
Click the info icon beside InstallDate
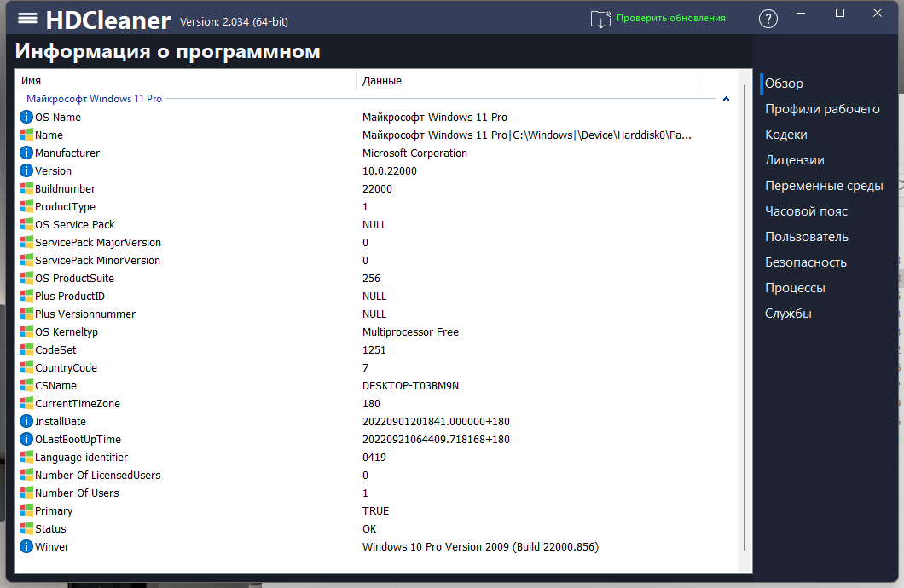pyautogui.click(x=26, y=421)
